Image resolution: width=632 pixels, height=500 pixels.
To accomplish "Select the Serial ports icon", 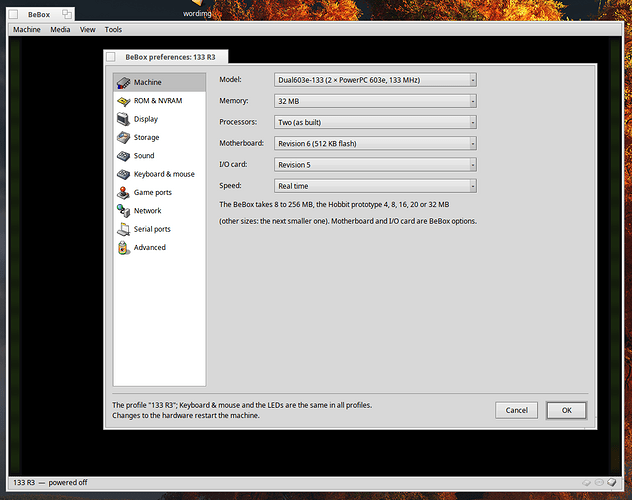I will pos(123,229).
